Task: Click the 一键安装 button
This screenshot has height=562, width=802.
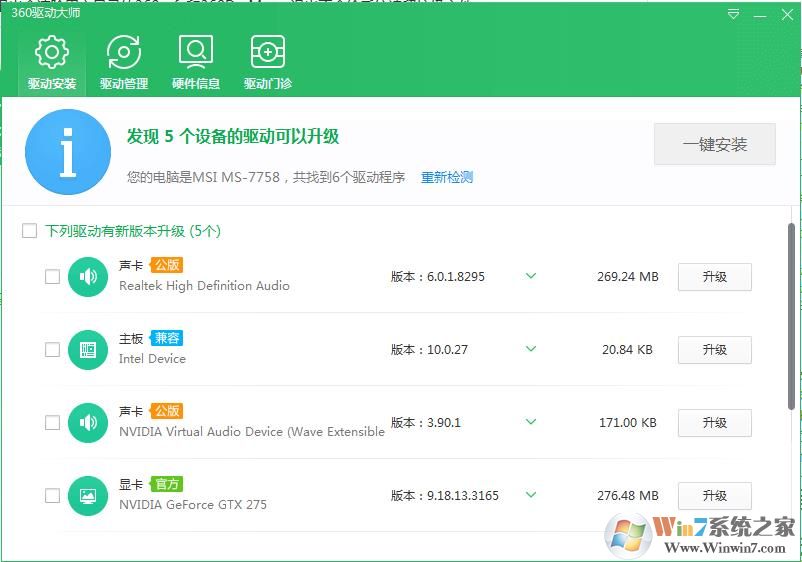Action: [x=714, y=144]
